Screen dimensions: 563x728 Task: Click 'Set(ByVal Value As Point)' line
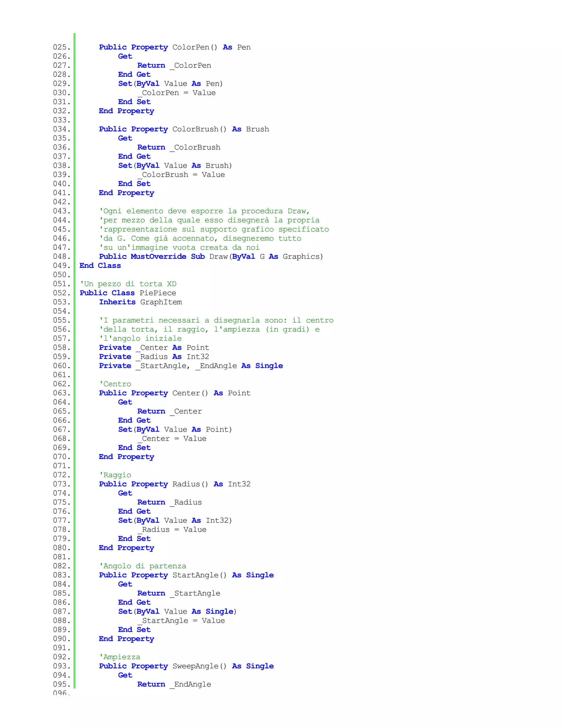pyautogui.click(x=175, y=429)
